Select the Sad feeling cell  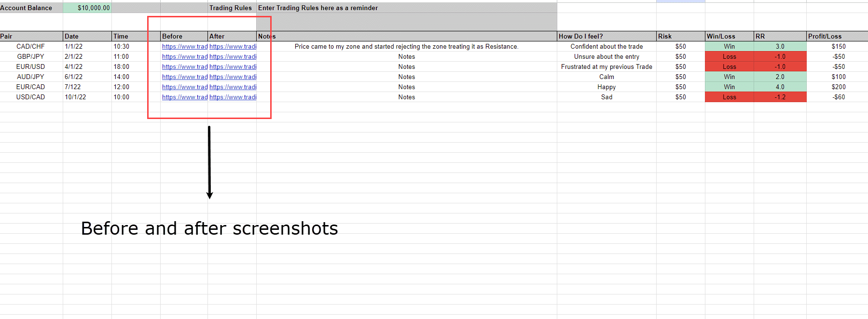606,97
